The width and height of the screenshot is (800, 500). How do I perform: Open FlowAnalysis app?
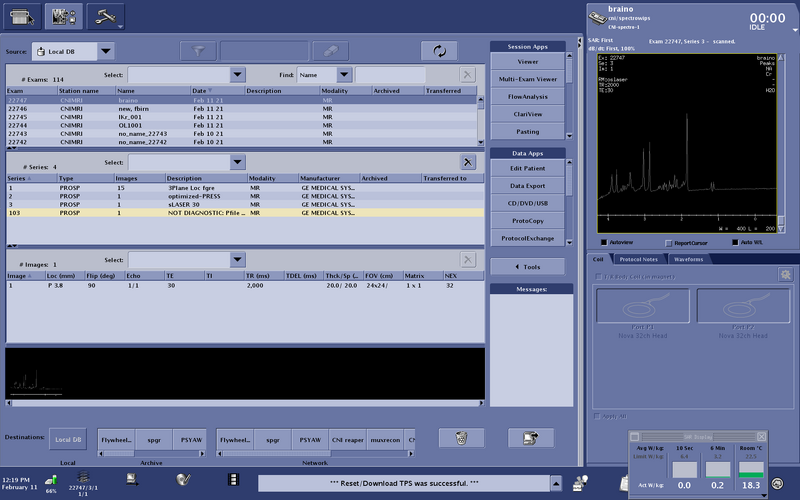tap(528, 96)
